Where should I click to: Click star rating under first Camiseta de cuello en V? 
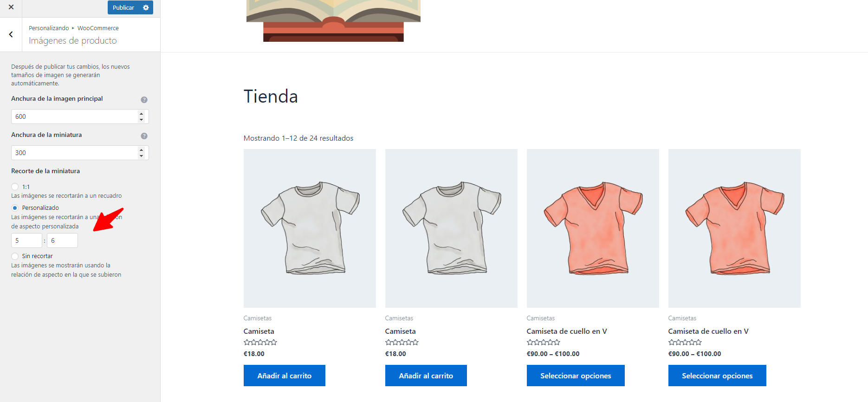click(544, 343)
